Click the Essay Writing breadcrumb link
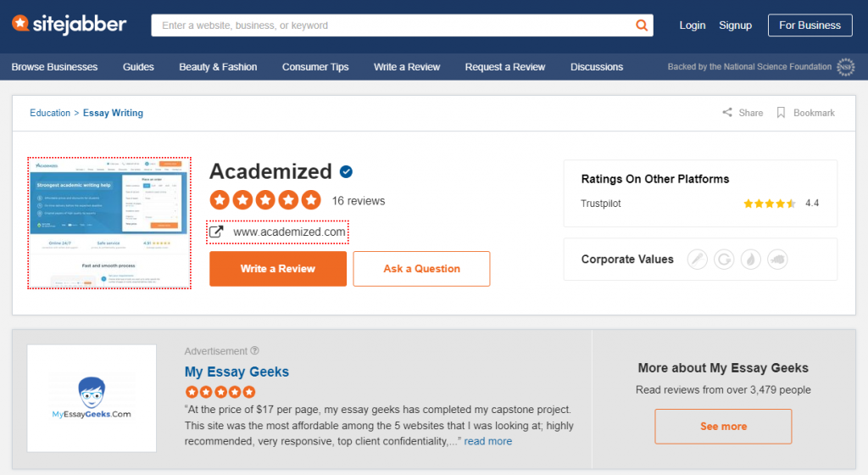Screen dimensions: 868x475 (113, 113)
